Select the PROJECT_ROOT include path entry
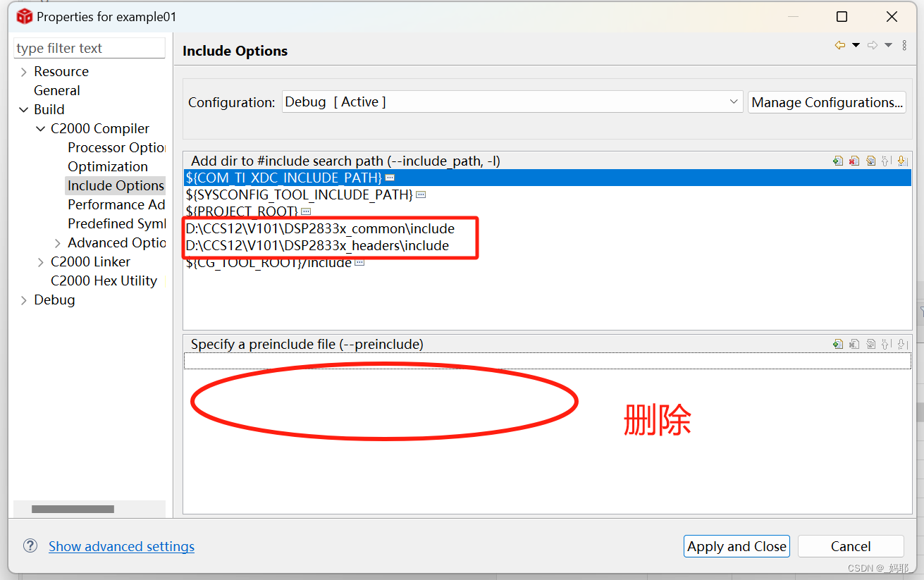Image resolution: width=924 pixels, height=580 pixels. 240,211
